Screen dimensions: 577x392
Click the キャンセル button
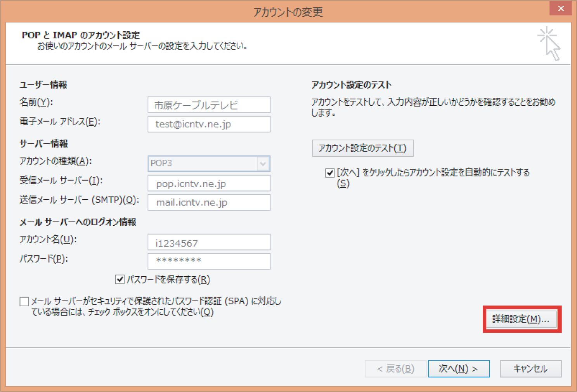pyautogui.click(x=530, y=369)
